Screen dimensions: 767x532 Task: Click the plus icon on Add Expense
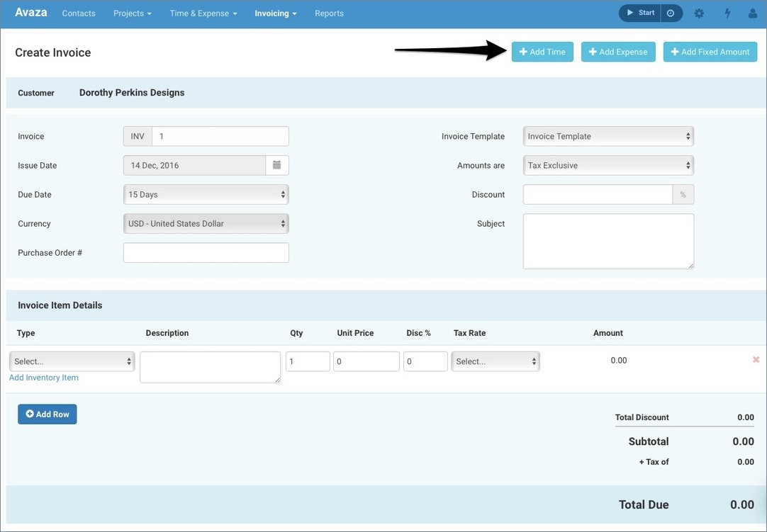tap(594, 51)
